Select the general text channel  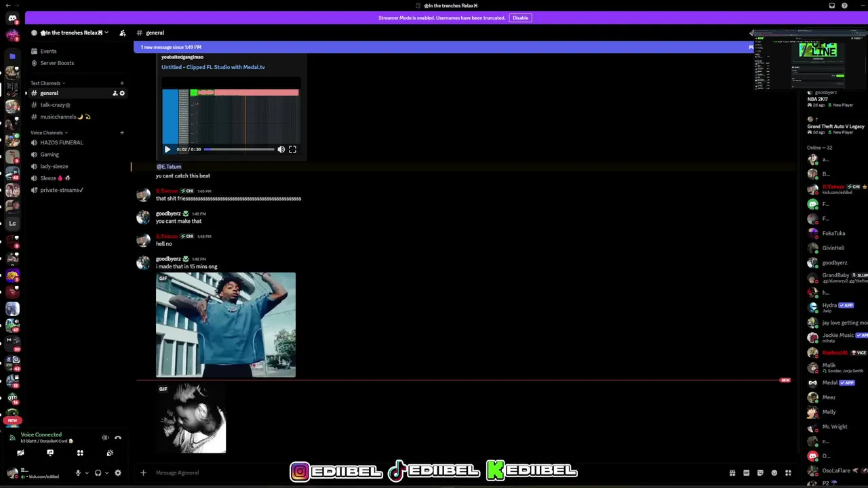pos(49,93)
